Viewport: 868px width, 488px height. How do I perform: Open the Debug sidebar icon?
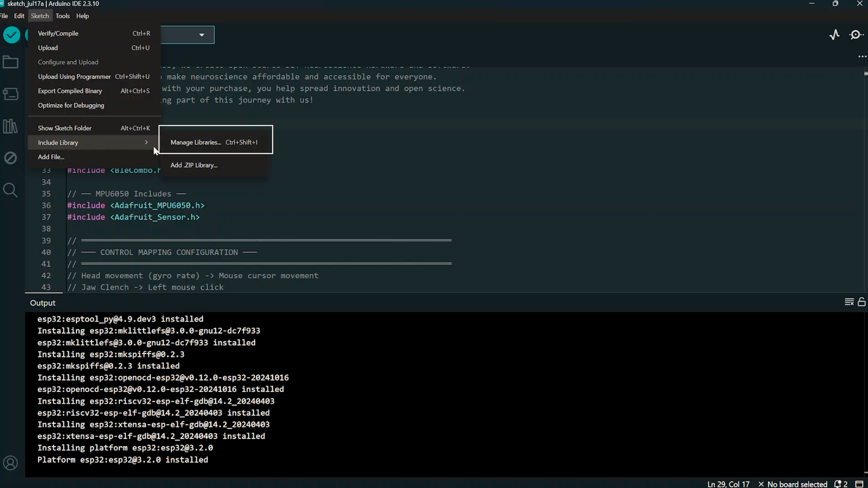[10, 158]
